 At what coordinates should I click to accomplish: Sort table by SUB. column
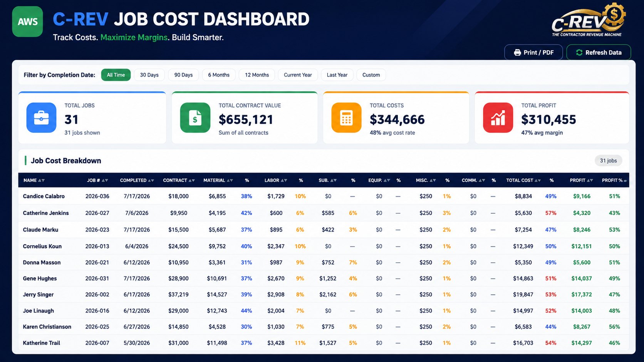328,180
